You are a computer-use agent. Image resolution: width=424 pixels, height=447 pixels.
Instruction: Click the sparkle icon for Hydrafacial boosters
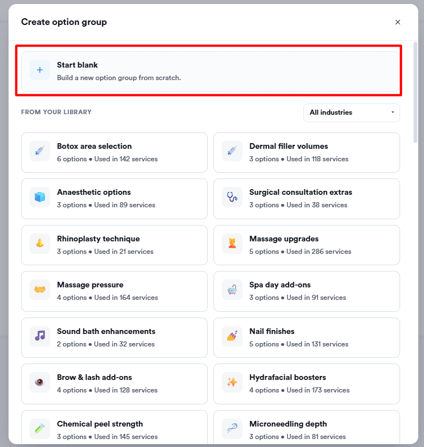[x=232, y=382]
